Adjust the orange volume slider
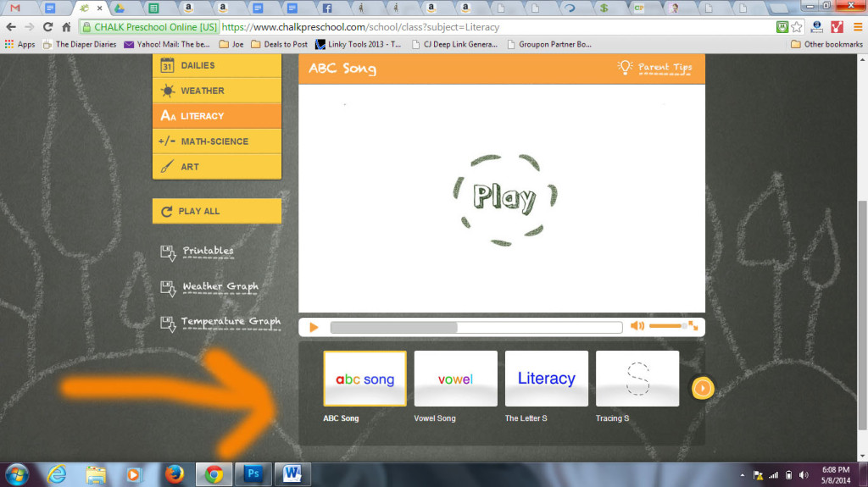 point(666,326)
